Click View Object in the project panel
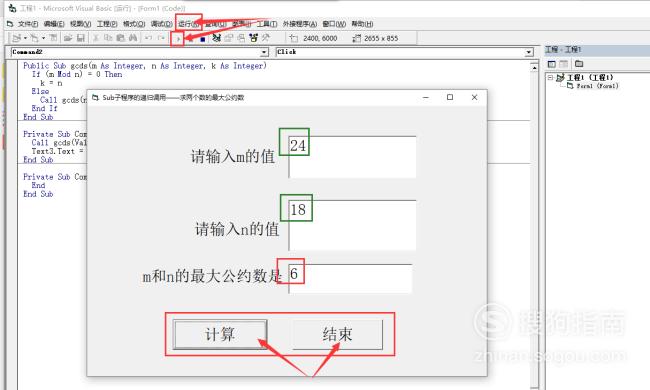 [564, 64]
